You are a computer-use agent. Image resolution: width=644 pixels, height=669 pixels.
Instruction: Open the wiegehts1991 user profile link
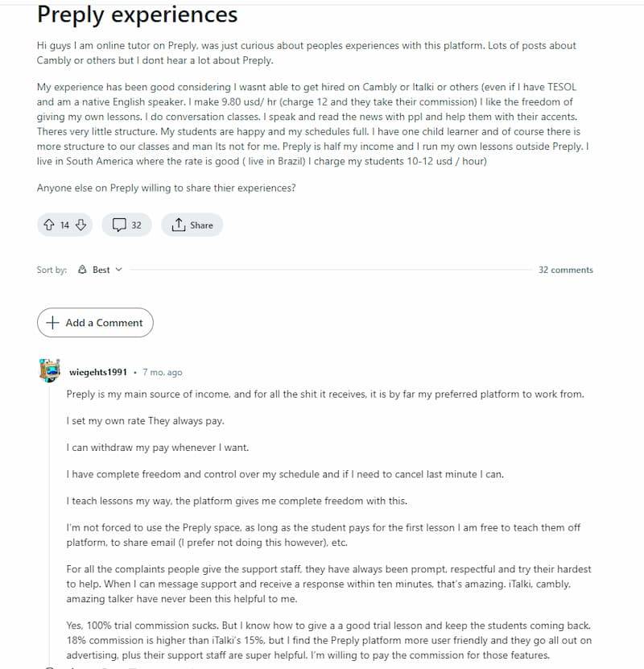98,372
